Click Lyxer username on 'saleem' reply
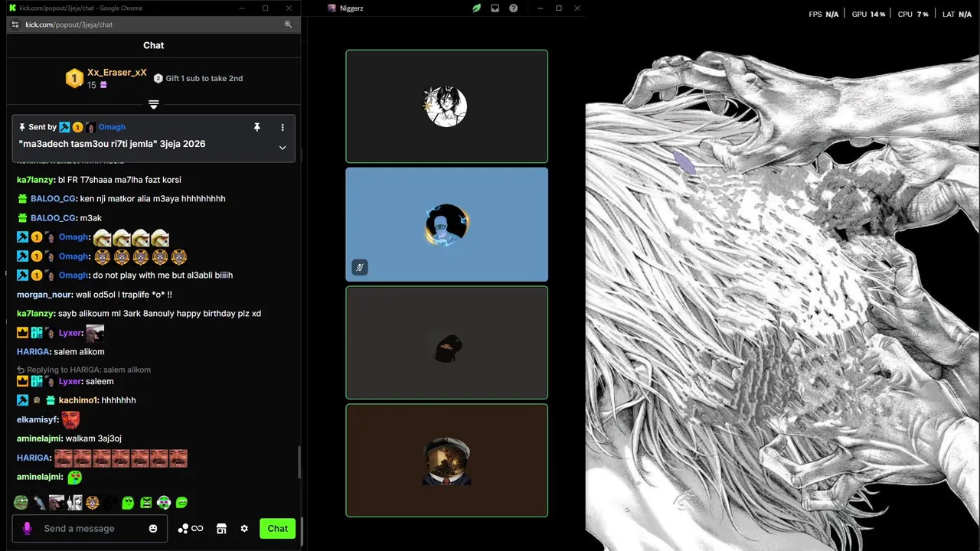Screen dimensions: 980x551 pos(70,381)
